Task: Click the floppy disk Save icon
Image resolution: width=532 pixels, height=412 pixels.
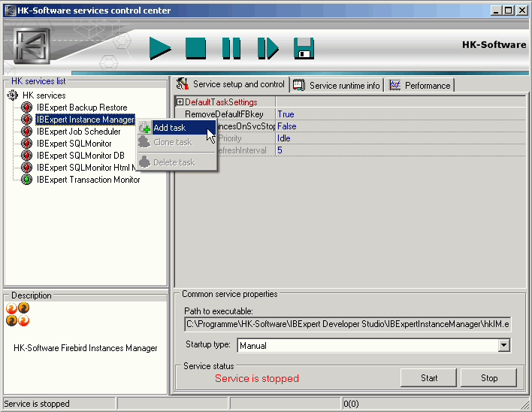Action: coord(304,49)
